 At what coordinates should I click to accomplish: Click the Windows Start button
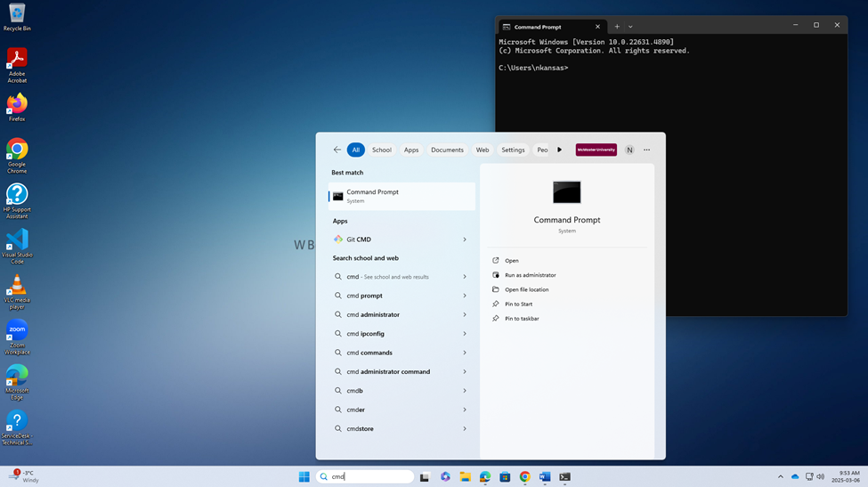304,477
